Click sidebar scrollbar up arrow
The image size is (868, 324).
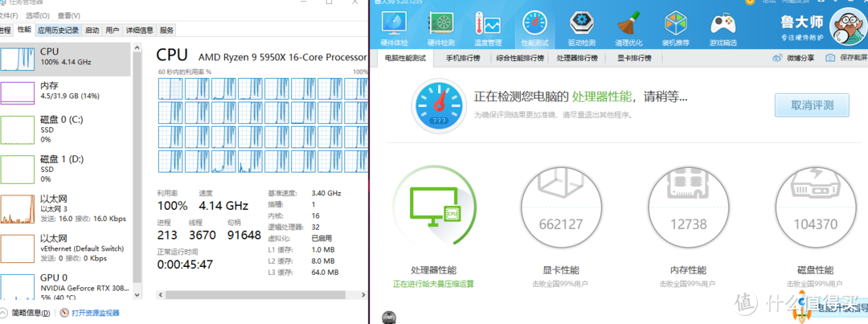pyautogui.click(x=138, y=49)
